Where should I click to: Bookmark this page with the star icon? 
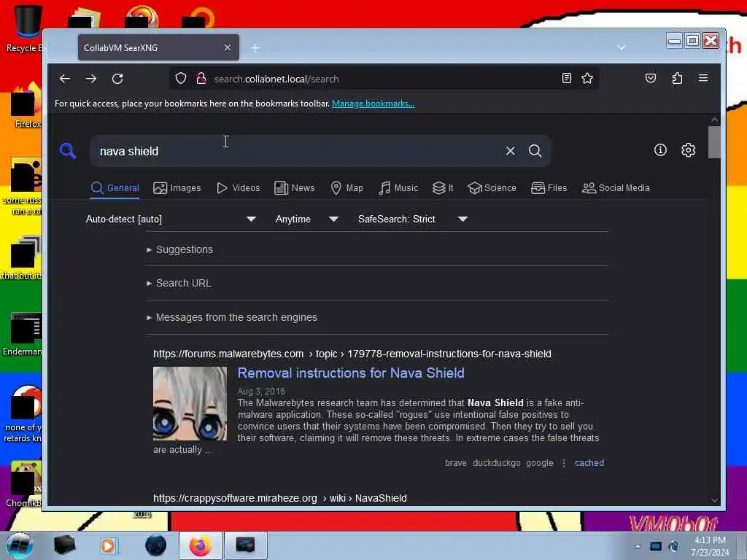pyautogui.click(x=587, y=78)
